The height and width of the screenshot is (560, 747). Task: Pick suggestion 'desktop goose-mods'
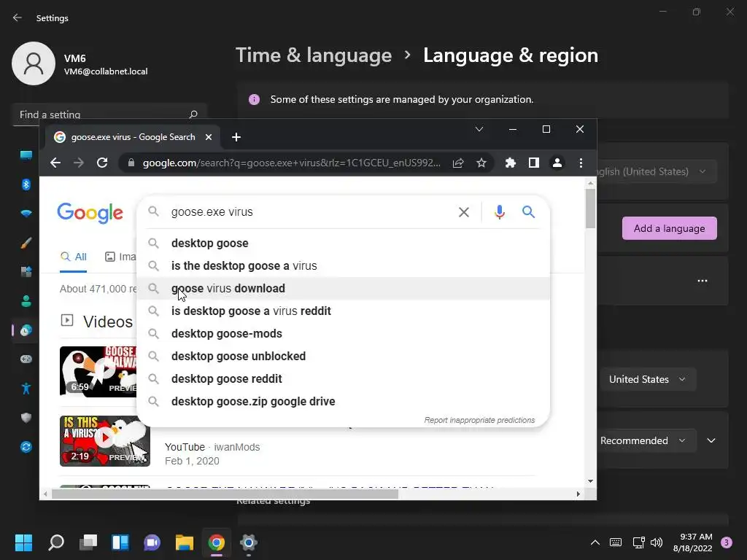tap(343, 333)
